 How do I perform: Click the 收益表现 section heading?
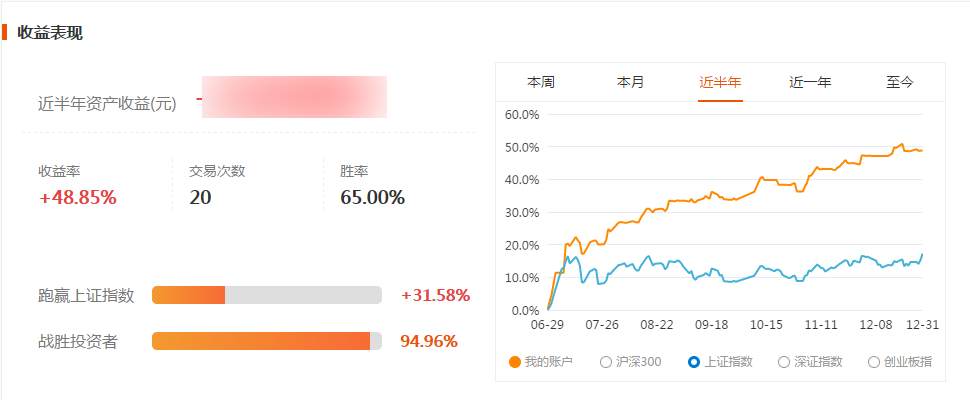pyautogui.click(x=49, y=33)
